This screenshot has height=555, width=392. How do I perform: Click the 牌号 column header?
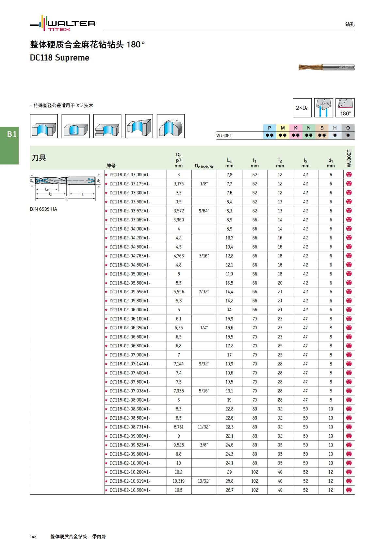[x=111, y=166]
